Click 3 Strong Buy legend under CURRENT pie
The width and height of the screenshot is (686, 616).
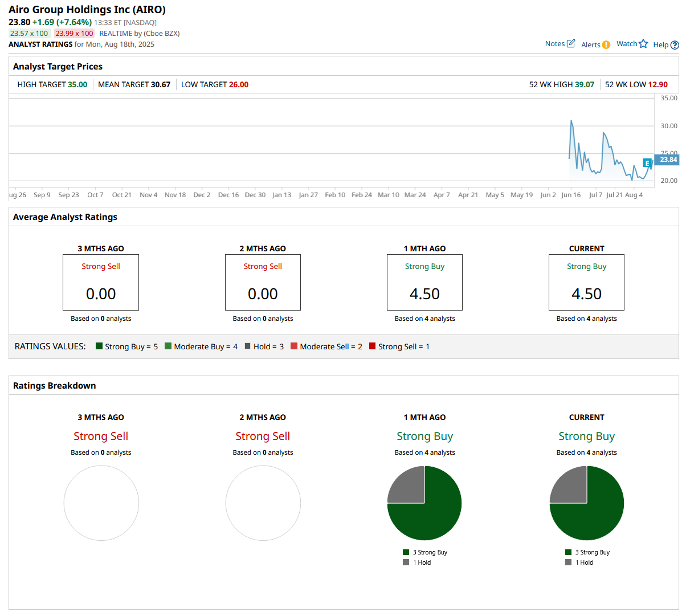pos(587,552)
